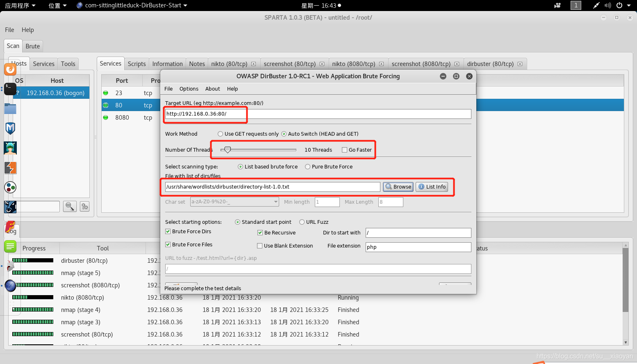This screenshot has width=637, height=364.
Task: Switch to the Tools tab in left panel
Action: [68, 64]
